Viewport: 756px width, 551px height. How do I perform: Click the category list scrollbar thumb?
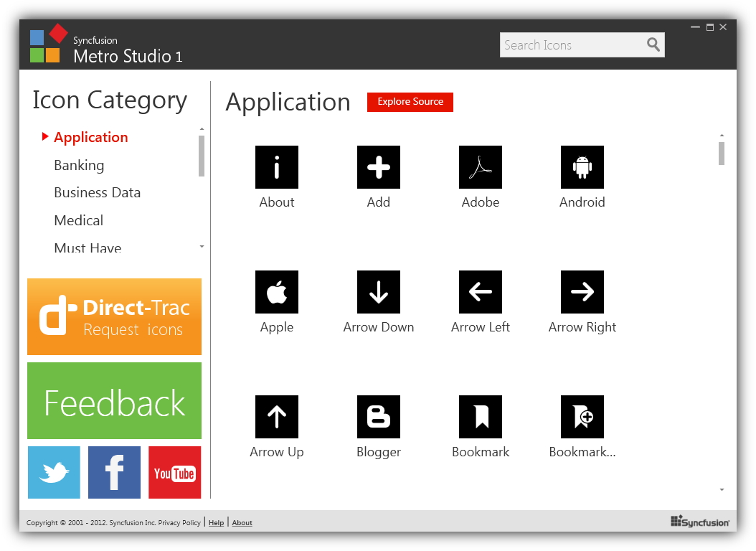pos(202,156)
